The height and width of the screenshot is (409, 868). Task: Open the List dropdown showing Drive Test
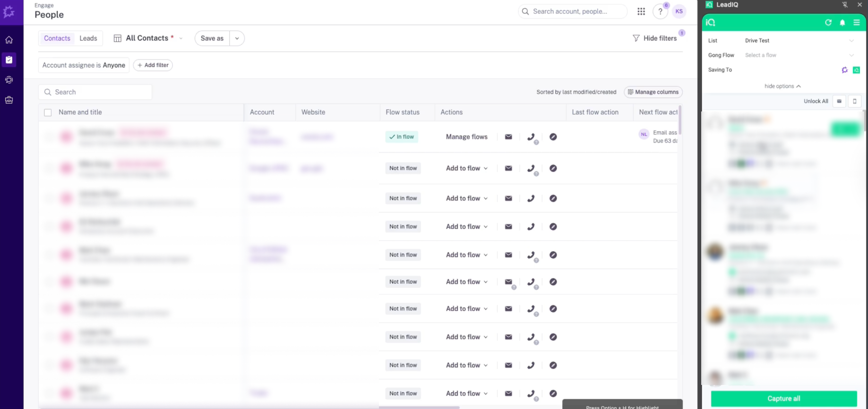[799, 41]
